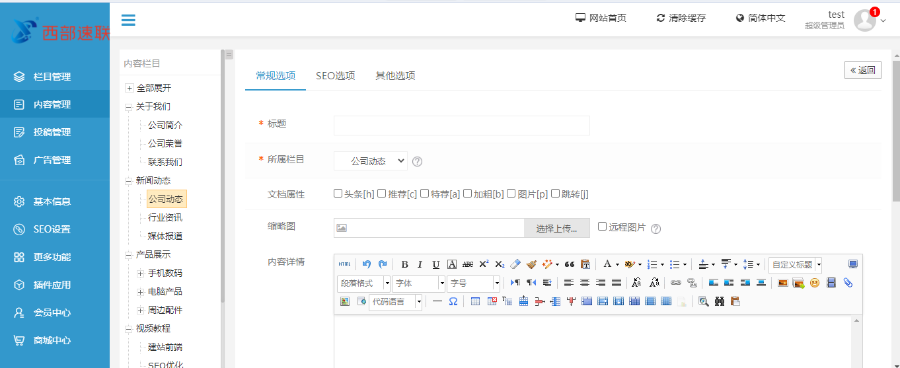Toggle editor fullscreen mode
This screenshot has width=900, height=368.
tap(853, 264)
